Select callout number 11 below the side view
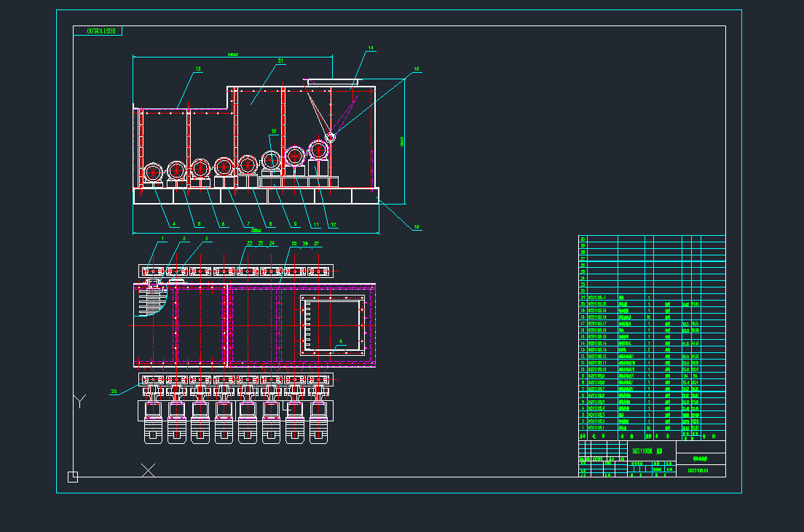This screenshot has width=804, height=532. pos(316,224)
